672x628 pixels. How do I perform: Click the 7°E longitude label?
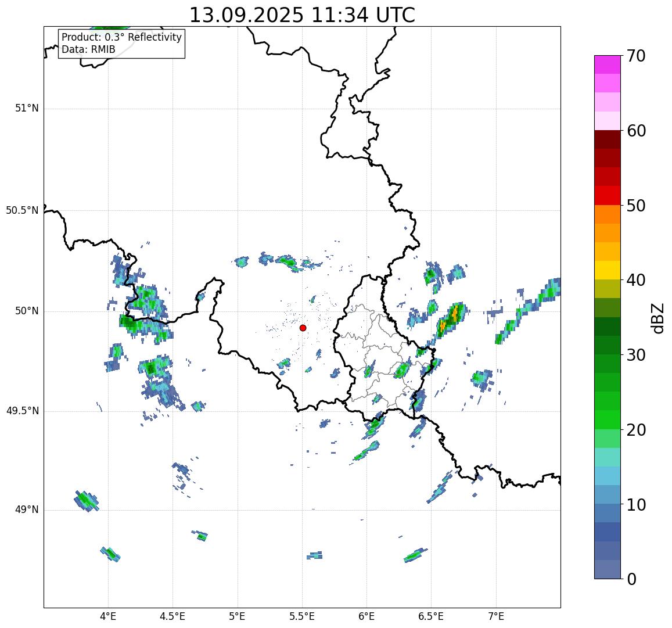(x=496, y=617)
